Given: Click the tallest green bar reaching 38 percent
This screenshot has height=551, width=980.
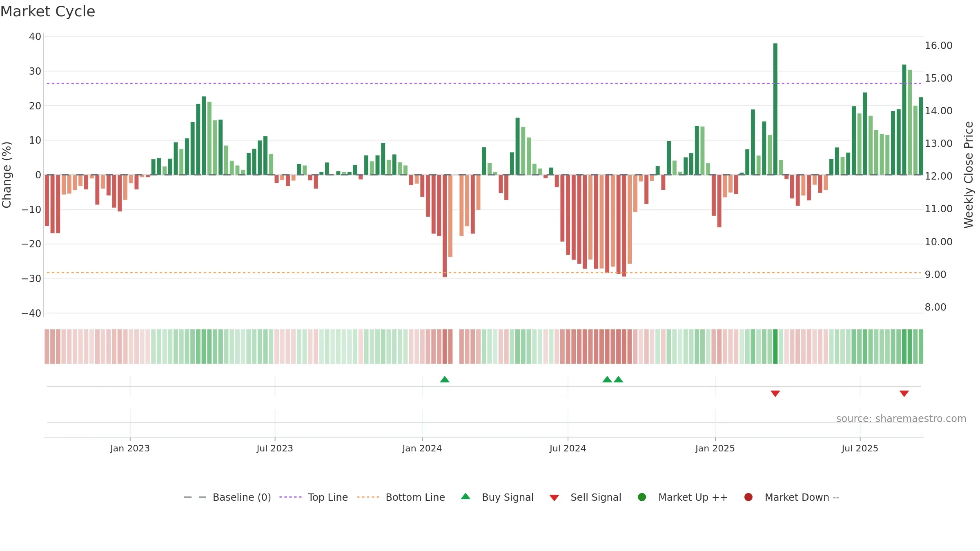Looking at the screenshot, I should 775,109.
